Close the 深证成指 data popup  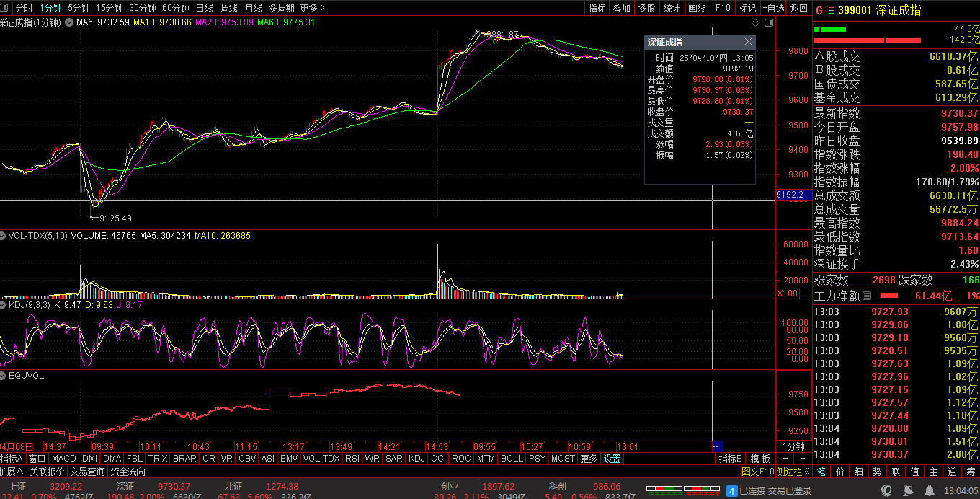(748, 42)
